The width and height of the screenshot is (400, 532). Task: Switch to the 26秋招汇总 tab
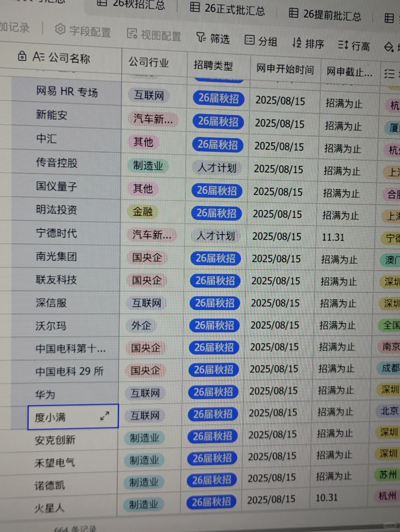point(131,4)
